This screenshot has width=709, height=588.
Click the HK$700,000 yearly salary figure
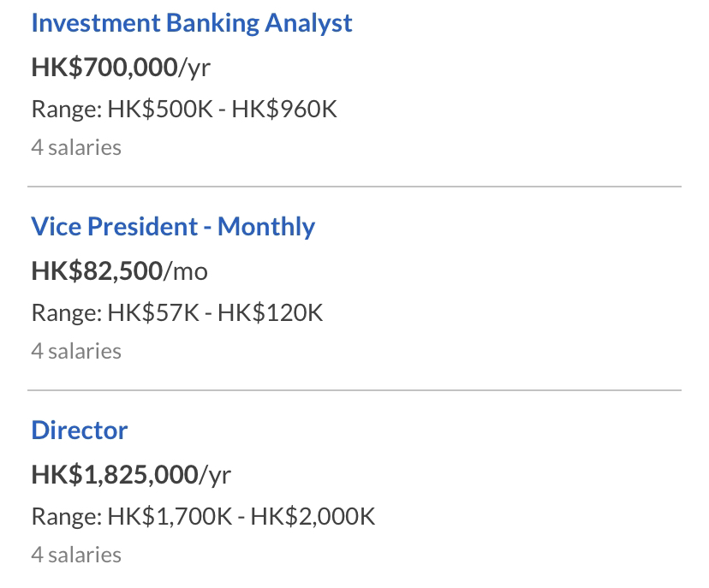pos(104,68)
